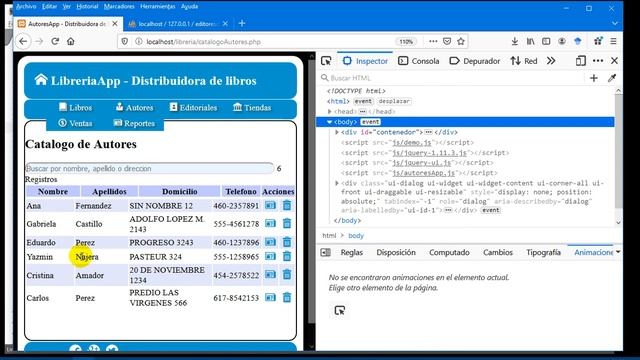
Task: Toggle responsive design mode icon
Action: coord(580,61)
